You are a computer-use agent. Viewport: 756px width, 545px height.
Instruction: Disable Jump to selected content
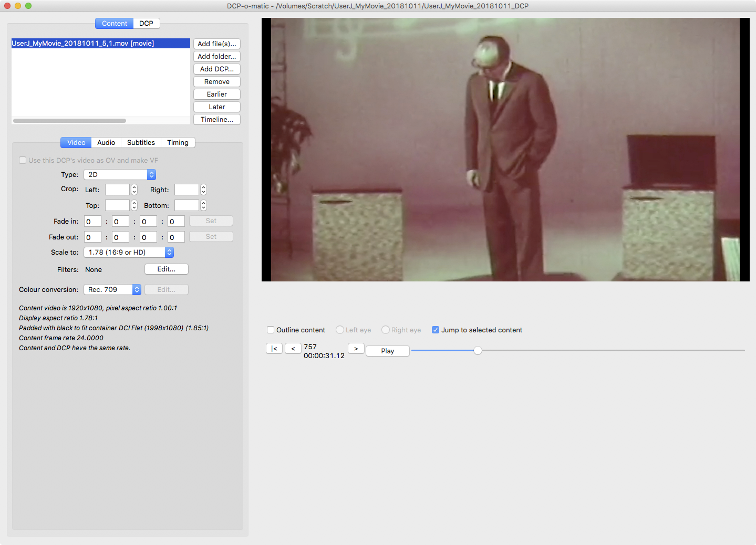435,330
